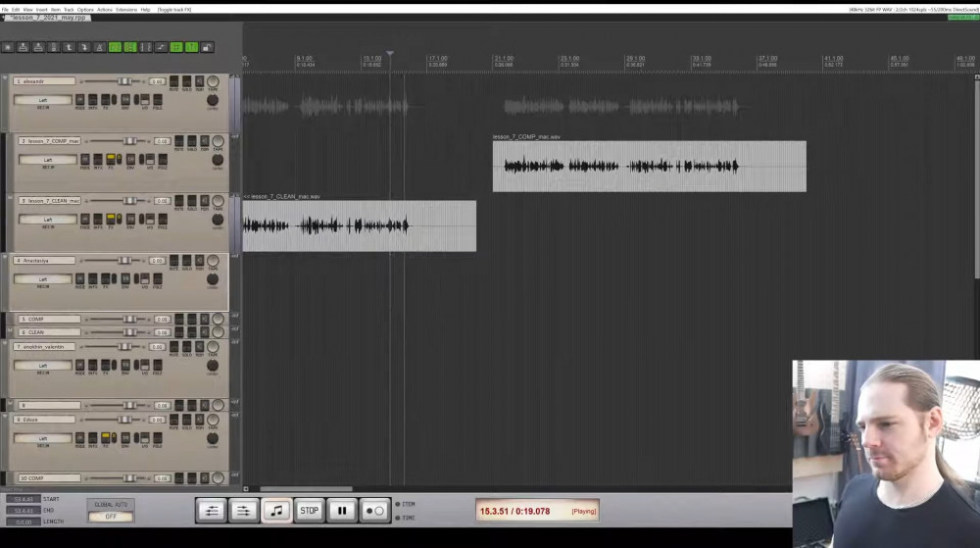Screen dimensions: 980x548
Task: Click the STOP transport button
Action: 309,510
